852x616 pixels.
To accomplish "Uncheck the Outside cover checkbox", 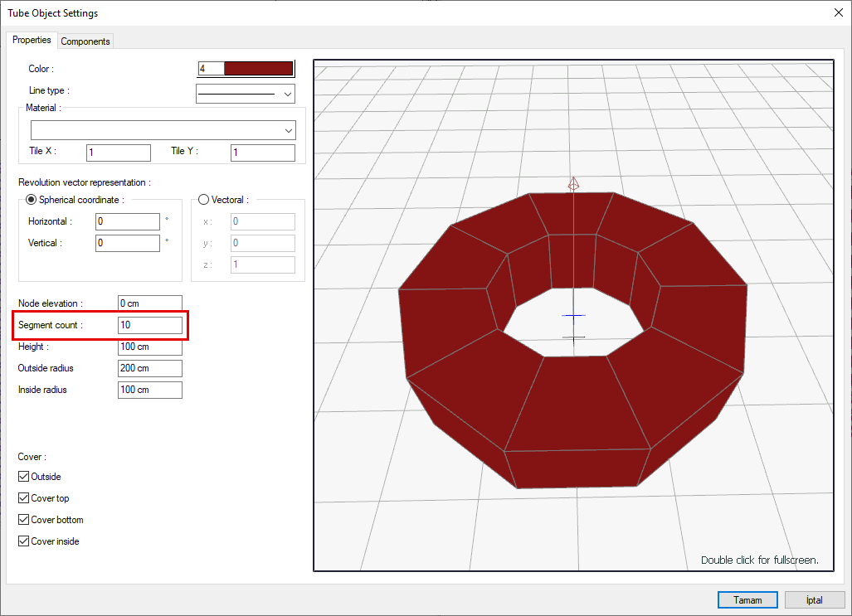I will (24, 477).
